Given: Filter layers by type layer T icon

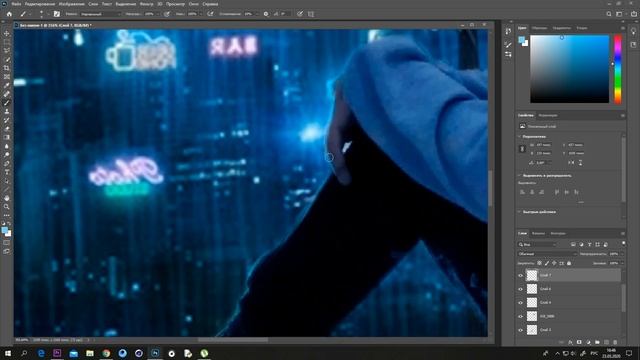Looking at the screenshot, I should click(x=589, y=244).
